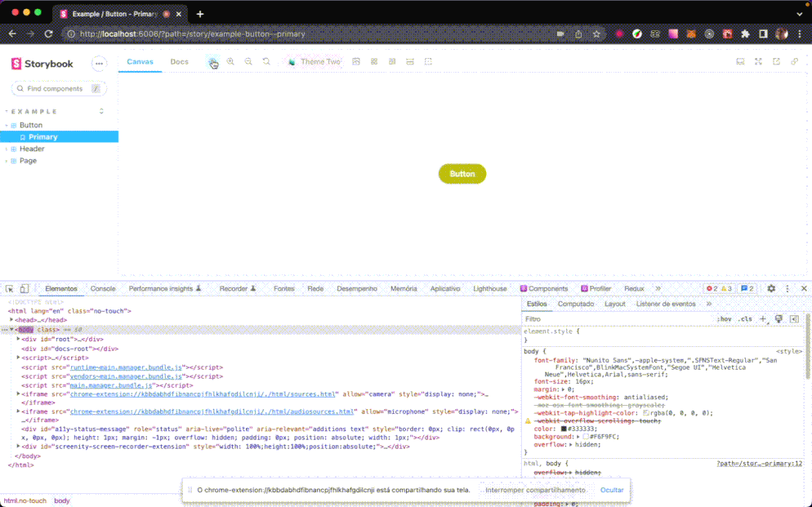
Task: Toggle the :hov element state panel
Action: (724, 319)
